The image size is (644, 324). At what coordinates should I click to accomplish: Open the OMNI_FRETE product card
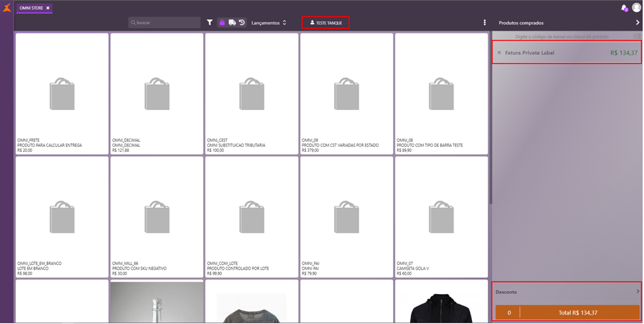pyautogui.click(x=62, y=94)
